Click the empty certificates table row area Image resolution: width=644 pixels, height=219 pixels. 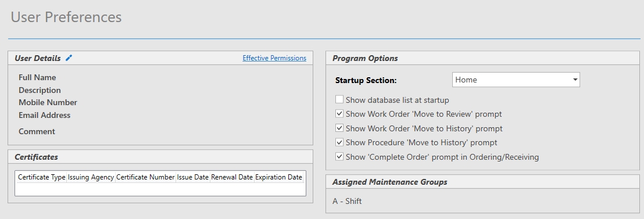[x=160, y=189]
